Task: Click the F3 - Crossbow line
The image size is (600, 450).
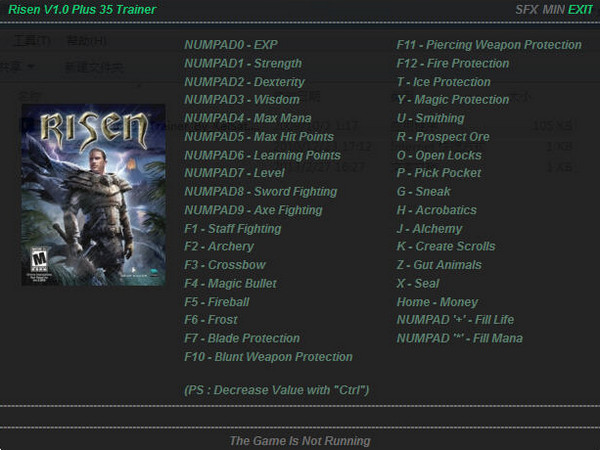Action: [225, 265]
